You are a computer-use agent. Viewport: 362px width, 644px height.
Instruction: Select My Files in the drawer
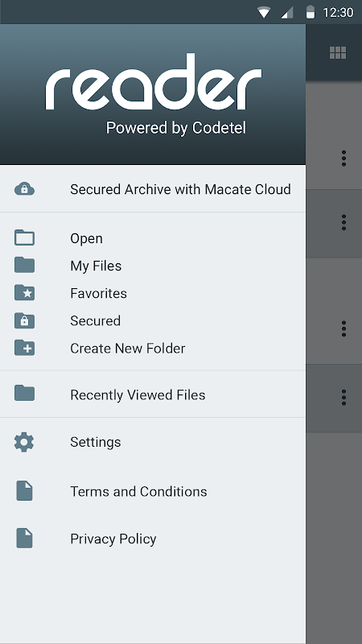pyautogui.click(x=153, y=266)
